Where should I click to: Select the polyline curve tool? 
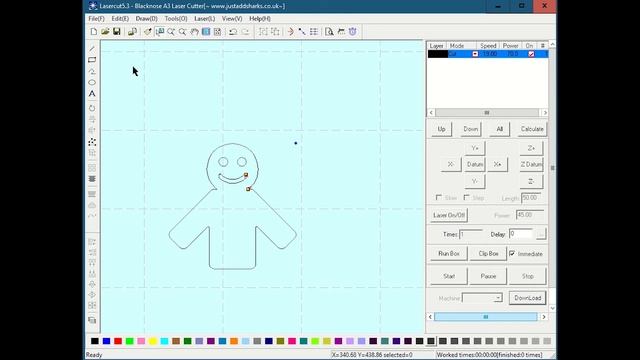(x=92, y=71)
